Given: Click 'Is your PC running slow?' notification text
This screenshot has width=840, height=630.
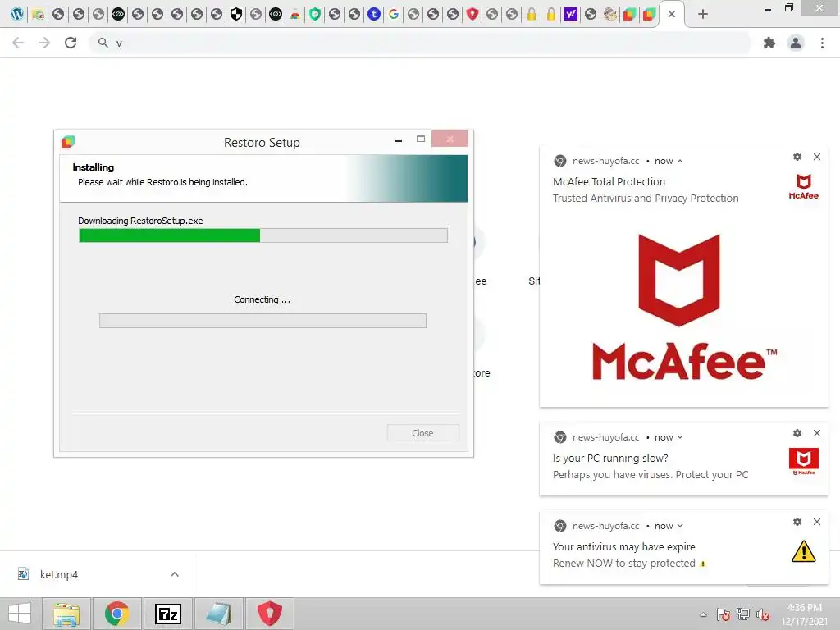Looking at the screenshot, I should (x=610, y=458).
